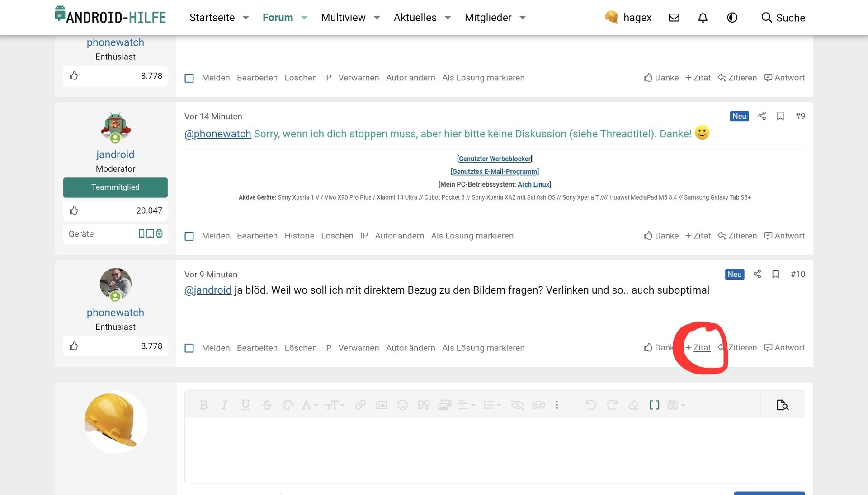
Task: Open the Aktuelles menu item
Action: [415, 18]
